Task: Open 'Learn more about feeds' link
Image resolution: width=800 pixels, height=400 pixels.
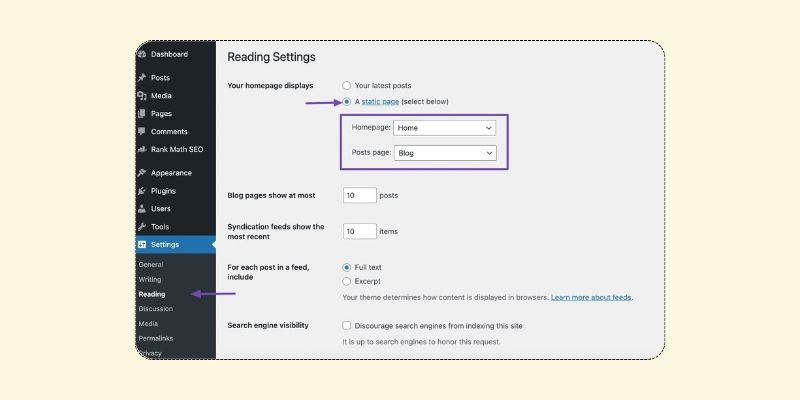Action: [x=591, y=297]
